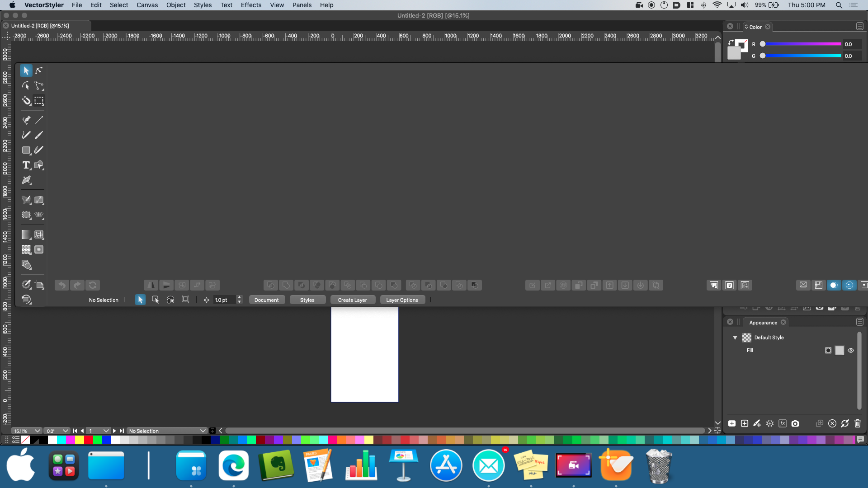This screenshot has height=488, width=868.
Task: Select the Rectangle shape tool
Action: [x=26, y=150]
